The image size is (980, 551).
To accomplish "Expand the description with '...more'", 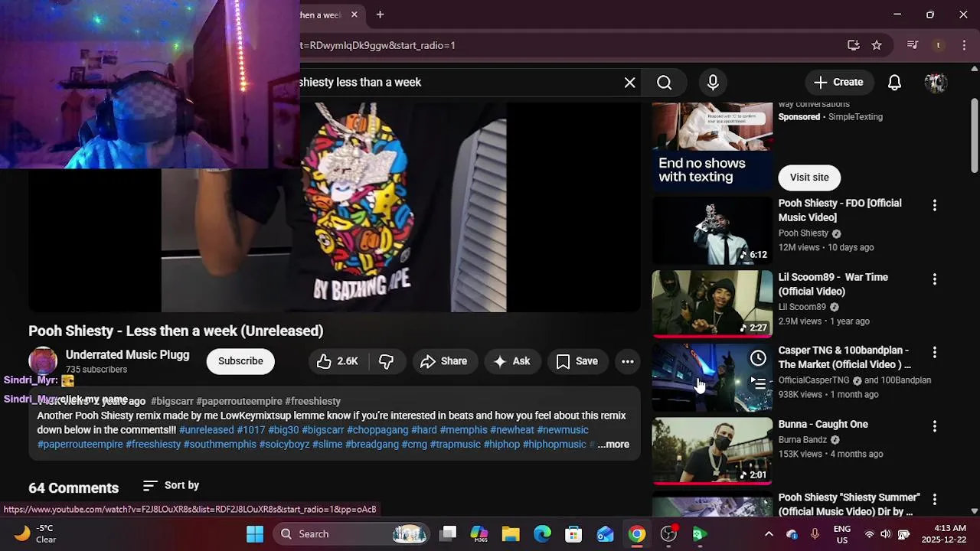I will (x=613, y=445).
